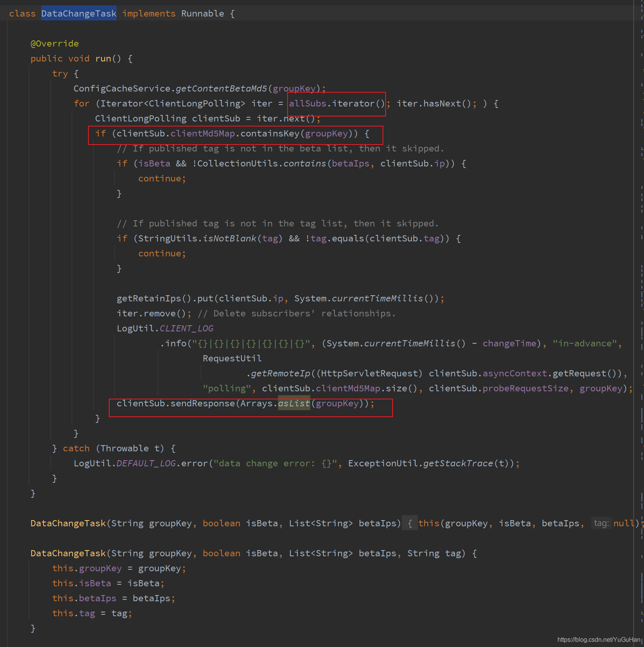Viewport: 644px width, 647px height.
Task: Click the CLIENT_LOG constant
Action: (186, 328)
